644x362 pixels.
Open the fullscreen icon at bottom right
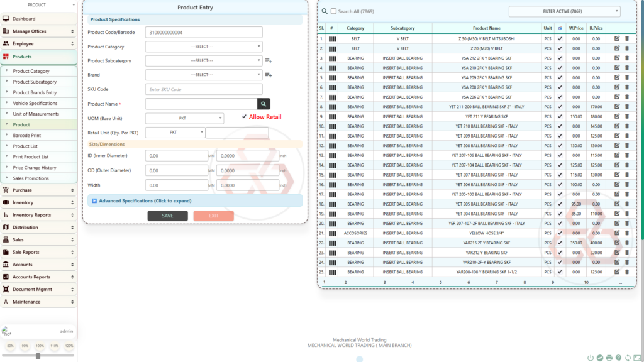(637, 358)
